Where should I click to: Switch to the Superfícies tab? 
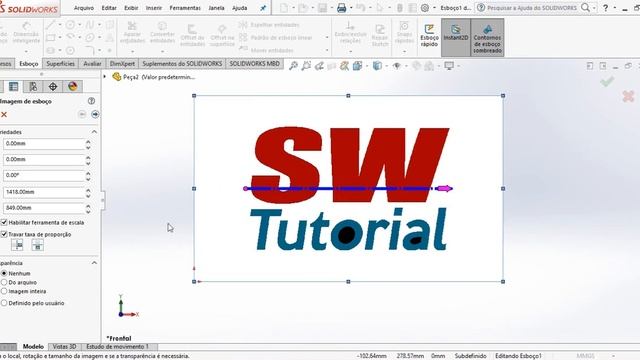pyautogui.click(x=60, y=64)
